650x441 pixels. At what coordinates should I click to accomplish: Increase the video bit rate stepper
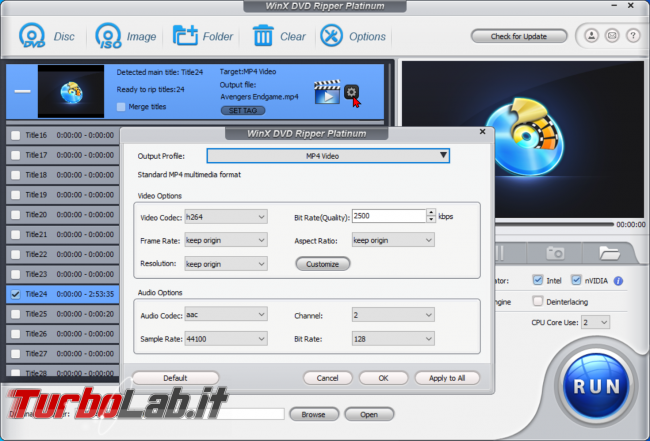tap(431, 213)
